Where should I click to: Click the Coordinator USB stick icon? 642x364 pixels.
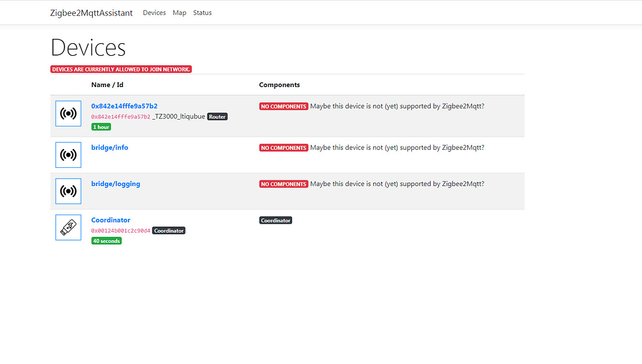[68, 227]
